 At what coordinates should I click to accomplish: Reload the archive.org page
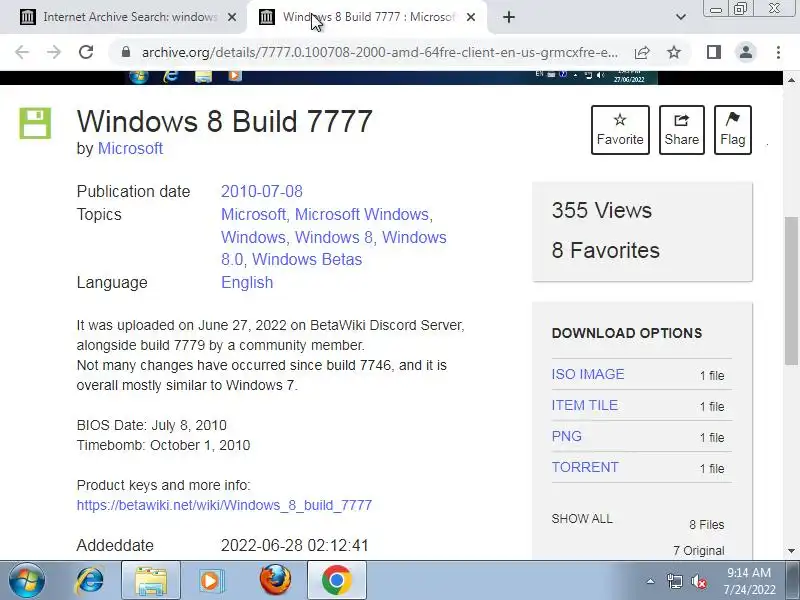tap(86, 52)
